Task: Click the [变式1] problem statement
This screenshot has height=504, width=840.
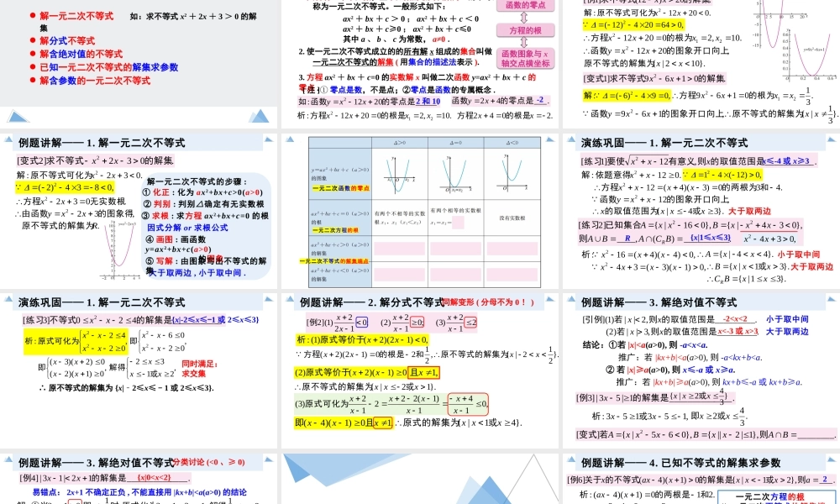Action: [x=654, y=79]
